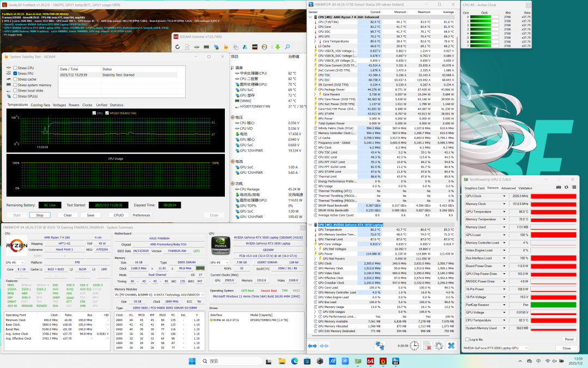Open the Advanced tab in GPU-Z
Viewport: 588px width, 368px height.
click(x=508, y=188)
